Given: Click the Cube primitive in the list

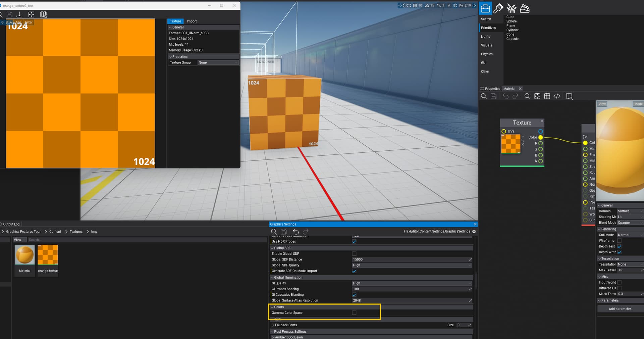Looking at the screenshot, I should click(510, 17).
